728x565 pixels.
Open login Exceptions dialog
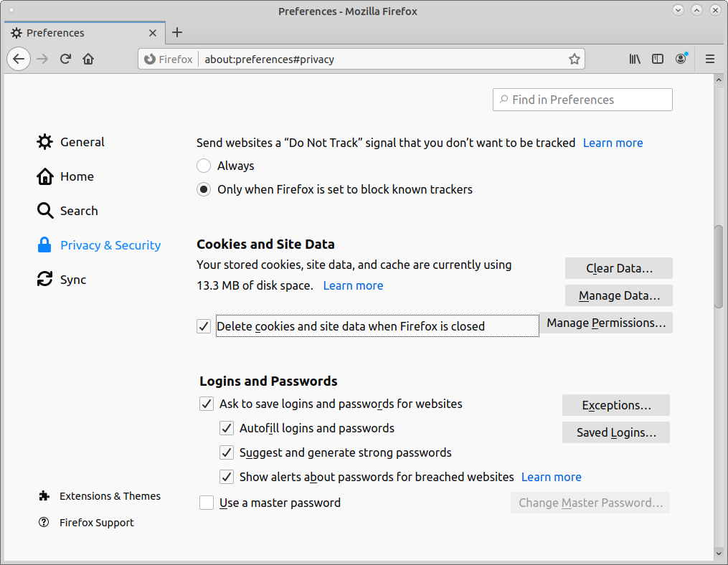(615, 405)
